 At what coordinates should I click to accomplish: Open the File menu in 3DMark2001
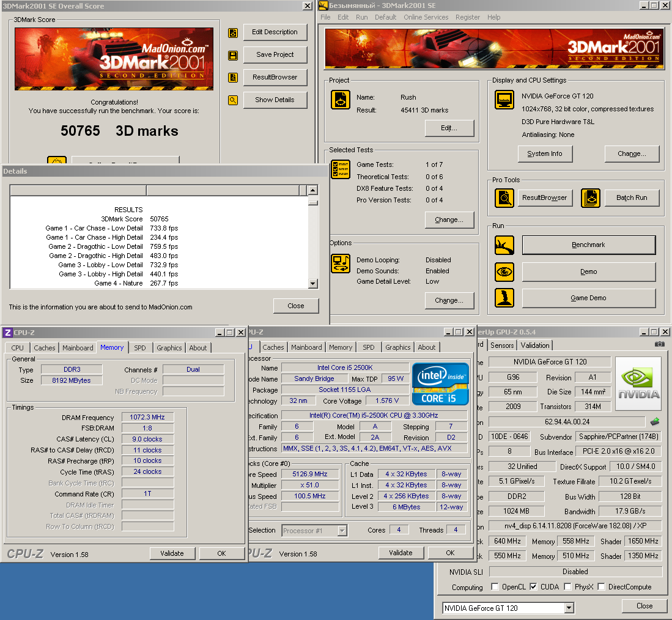(x=325, y=17)
